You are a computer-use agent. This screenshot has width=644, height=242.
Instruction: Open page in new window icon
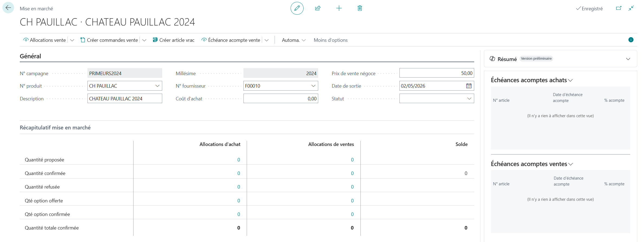619,8
